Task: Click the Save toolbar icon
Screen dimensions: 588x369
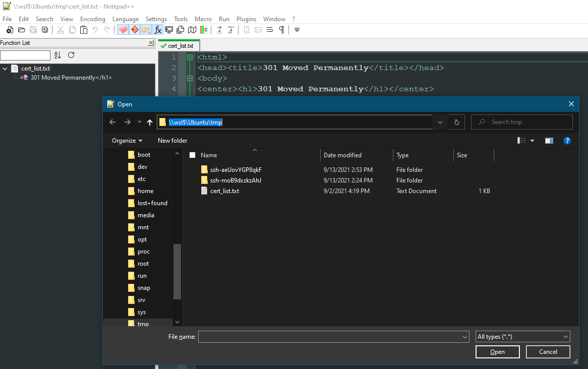Action: coord(33,30)
